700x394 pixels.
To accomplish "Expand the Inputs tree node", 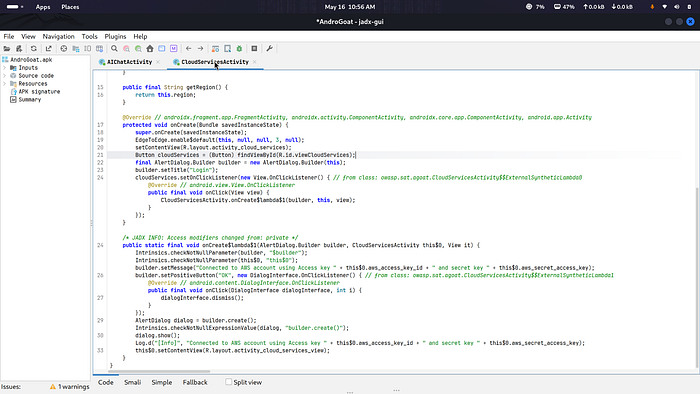I will pyautogui.click(x=5, y=68).
